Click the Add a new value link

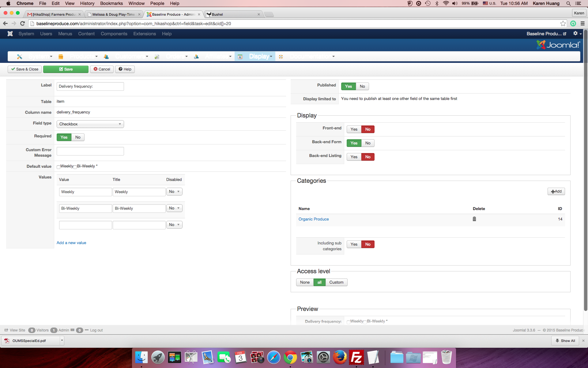coord(71,243)
